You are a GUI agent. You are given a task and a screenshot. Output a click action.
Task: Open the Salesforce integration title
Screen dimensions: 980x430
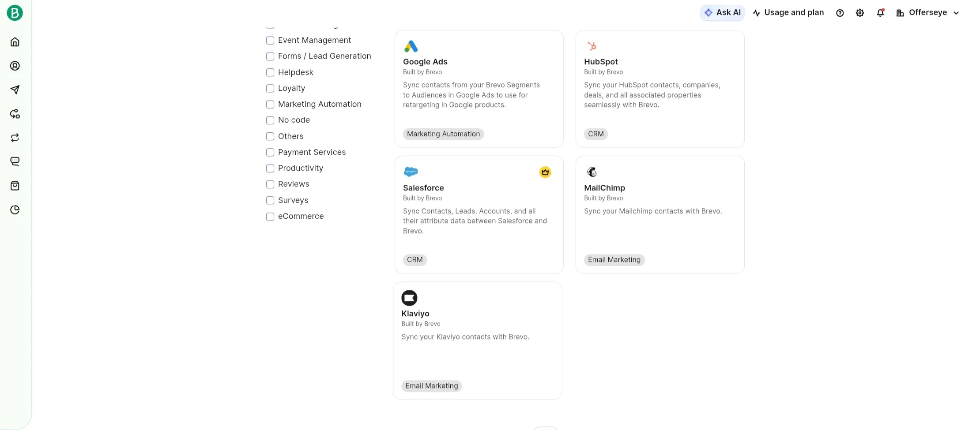click(x=423, y=188)
